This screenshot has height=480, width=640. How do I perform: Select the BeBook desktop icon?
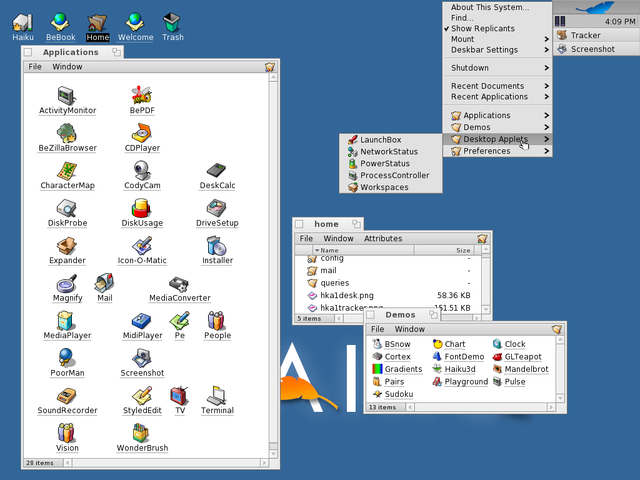[60, 27]
